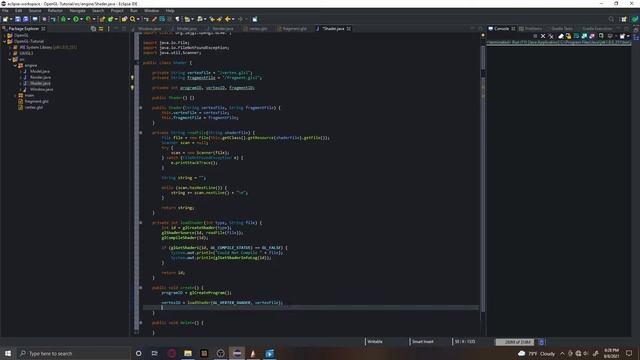This screenshot has width=640, height=360.
Task: Click the Save All toolbar icon
Action: pyautogui.click(x=25, y=19)
